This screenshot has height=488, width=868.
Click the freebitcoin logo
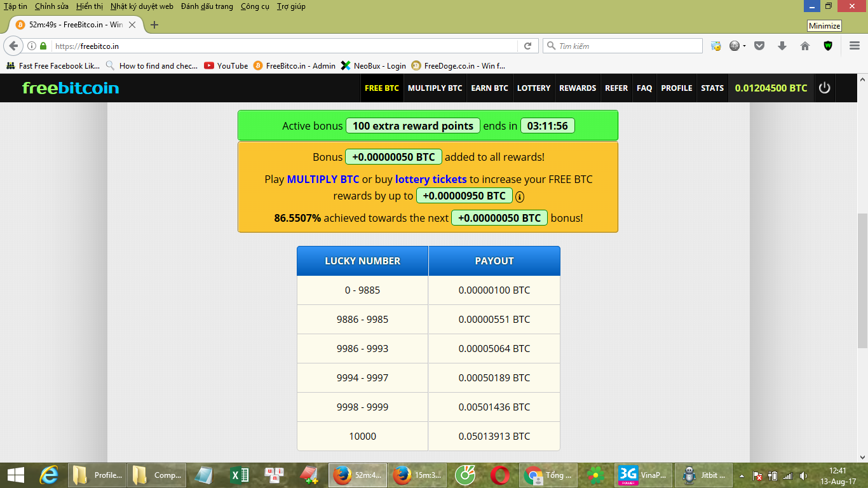click(x=71, y=88)
